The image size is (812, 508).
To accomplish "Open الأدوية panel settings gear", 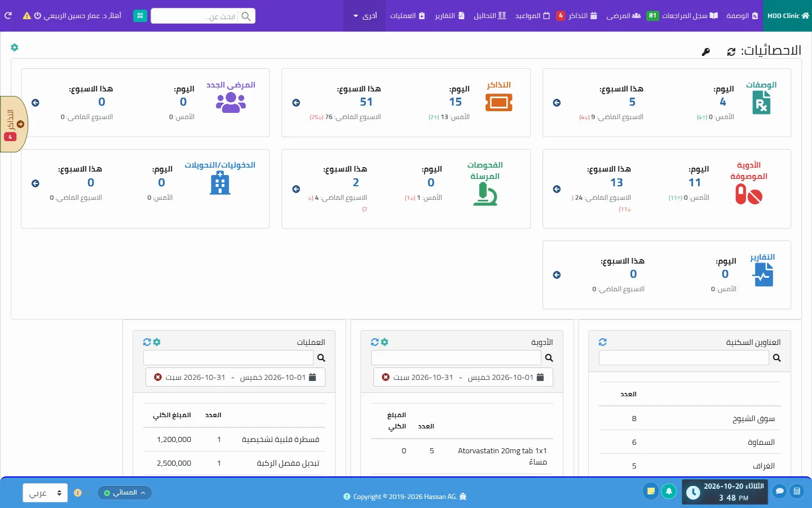I will tap(385, 342).
